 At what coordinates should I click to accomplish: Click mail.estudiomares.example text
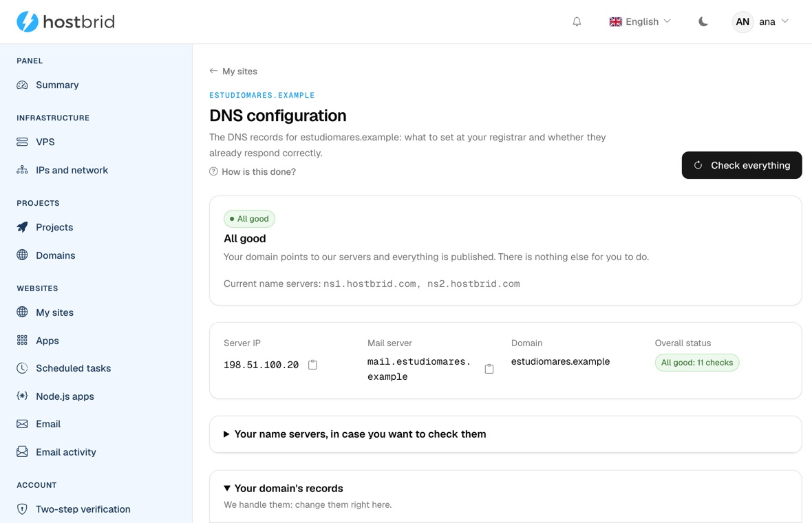click(419, 369)
